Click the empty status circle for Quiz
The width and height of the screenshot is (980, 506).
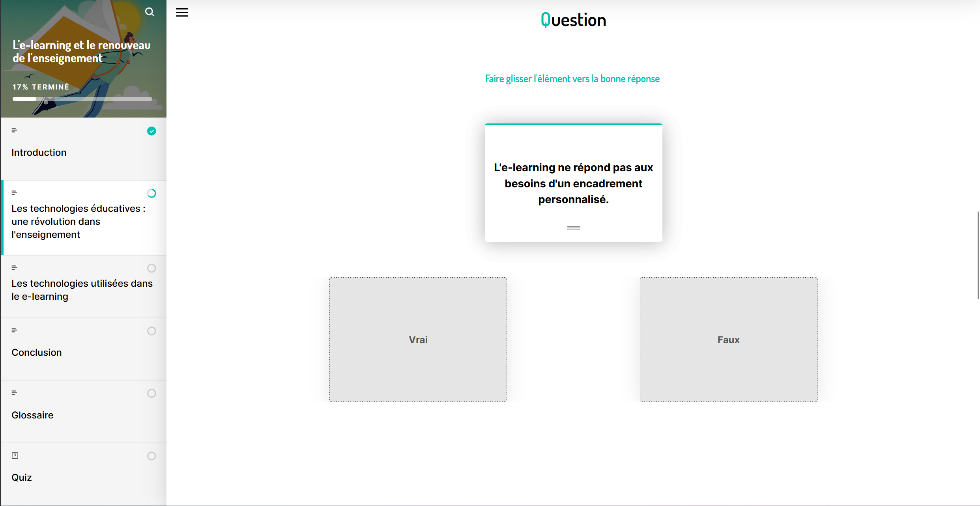coord(151,456)
